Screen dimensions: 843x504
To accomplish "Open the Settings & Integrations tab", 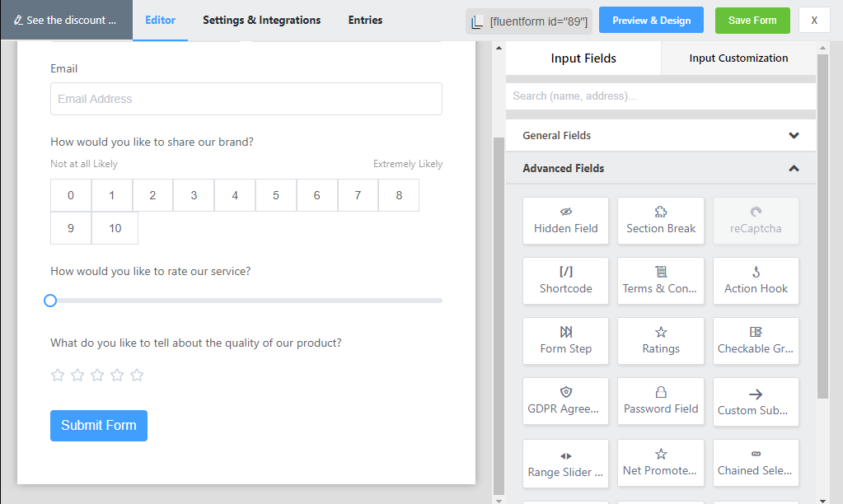I will tap(261, 20).
